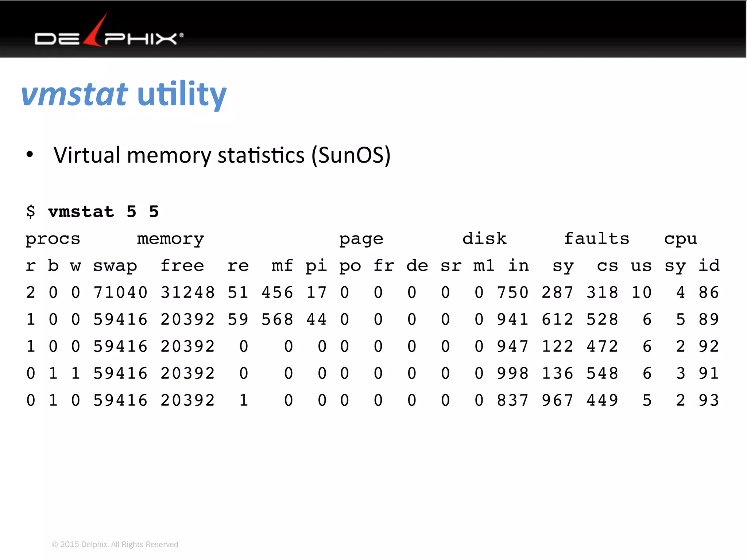747x560 pixels.
Task: Click the 'mf' column header
Action: pos(282,265)
